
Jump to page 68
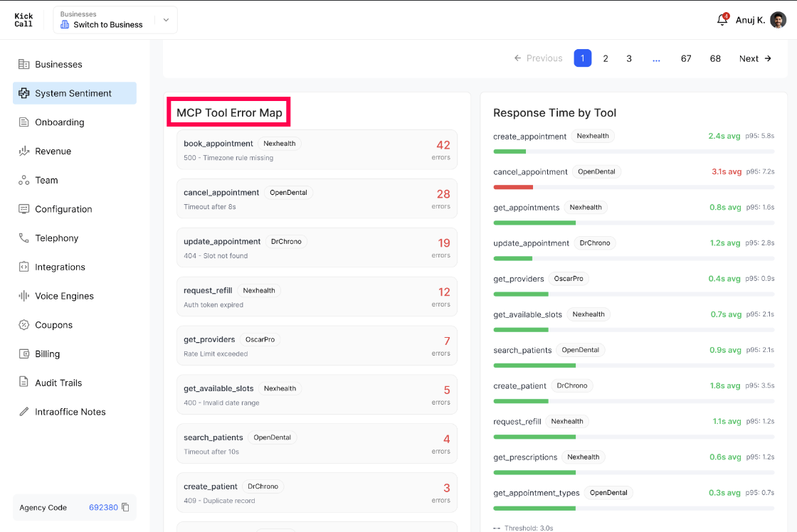point(715,58)
